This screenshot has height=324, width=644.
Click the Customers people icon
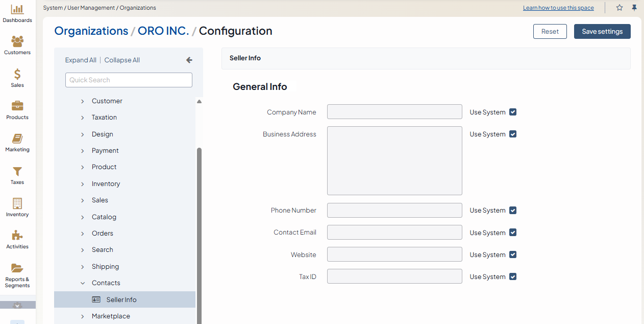pos(17,41)
